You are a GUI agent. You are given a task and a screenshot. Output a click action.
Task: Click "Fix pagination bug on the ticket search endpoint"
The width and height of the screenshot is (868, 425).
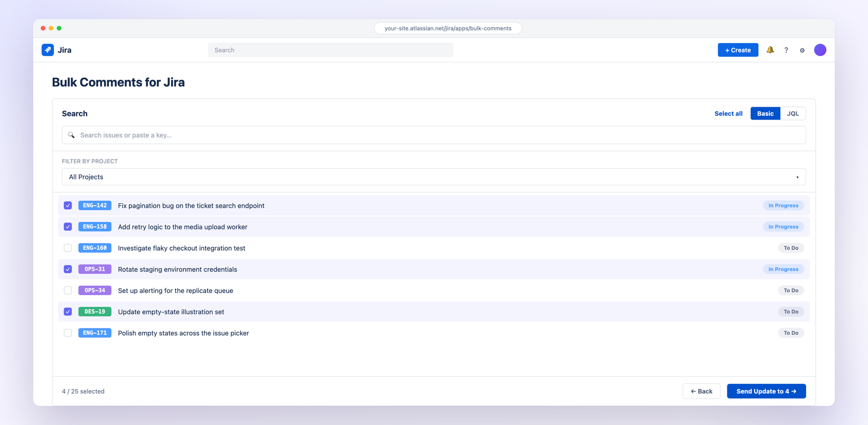click(x=191, y=205)
